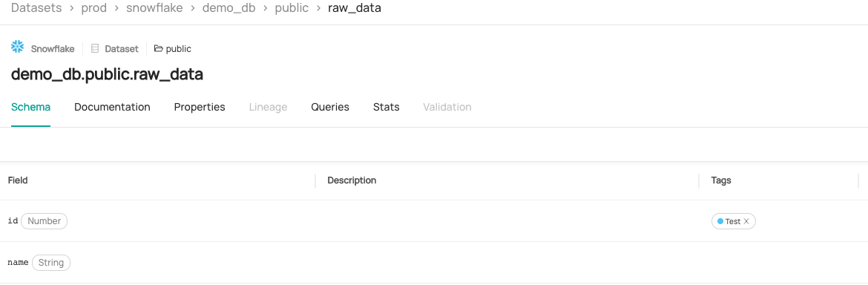This screenshot has width=868, height=285.
Task: Click the Dataset type icon
Action: coord(95,49)
